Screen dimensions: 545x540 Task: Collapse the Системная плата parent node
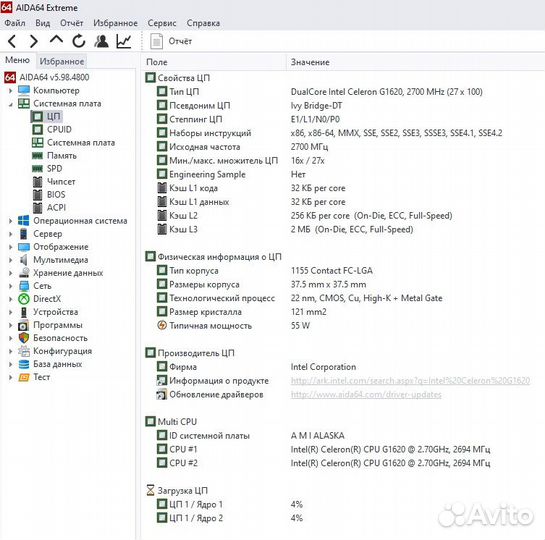point(10,104)
